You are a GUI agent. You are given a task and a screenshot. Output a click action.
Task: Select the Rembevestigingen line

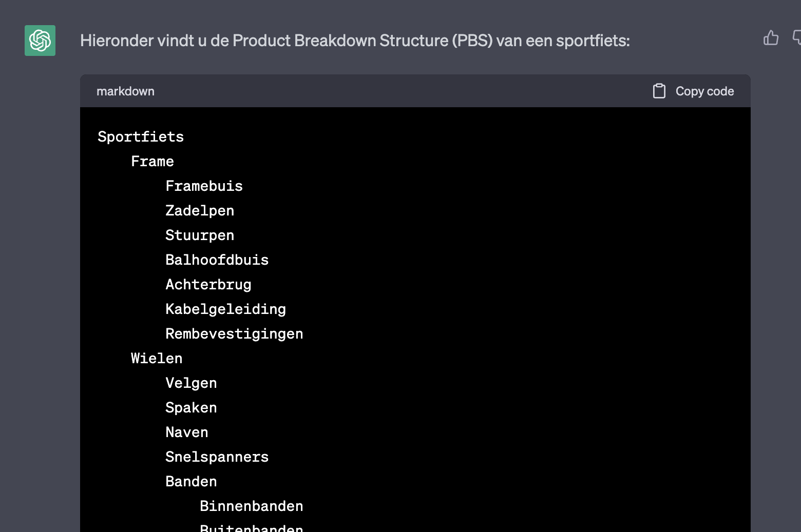(x=234, y=333)
